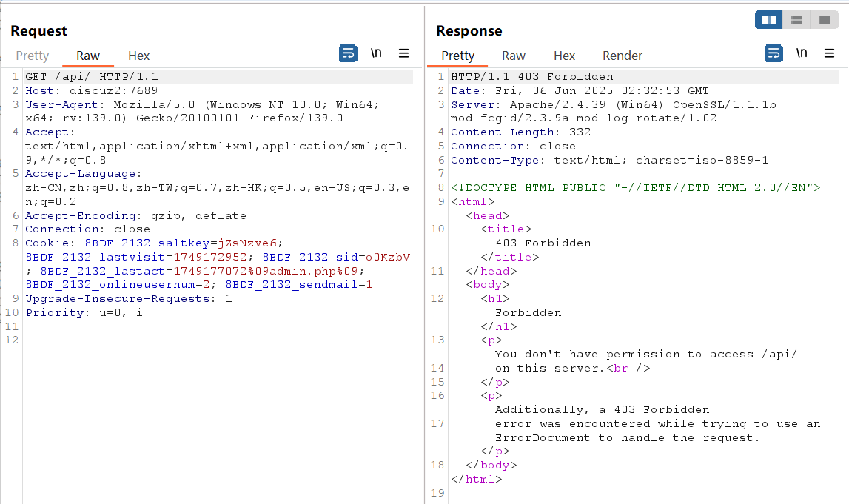Click the saltkey cookie value jZsNzve6
849x504 pixels.
247,243
